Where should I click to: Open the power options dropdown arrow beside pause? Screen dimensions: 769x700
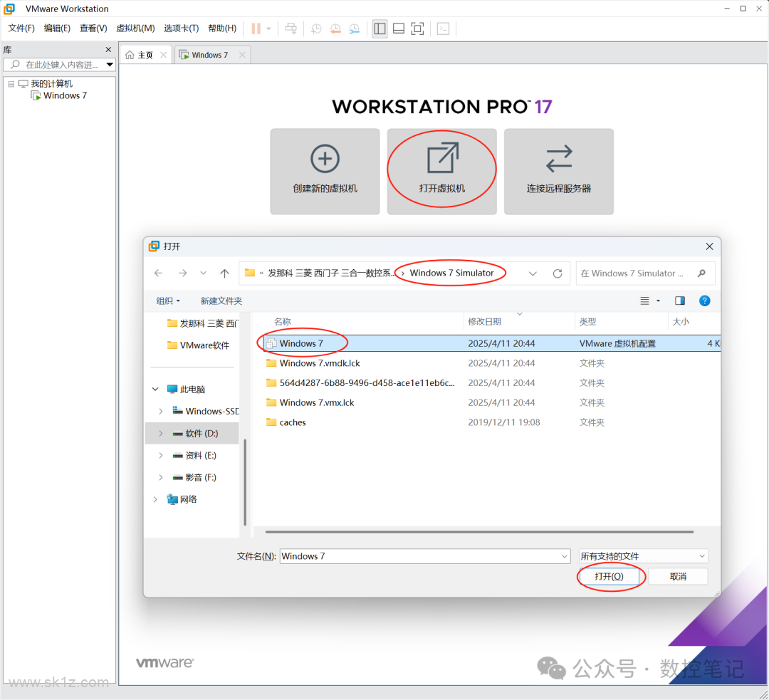pyautogui.click(x=268, y=28)
